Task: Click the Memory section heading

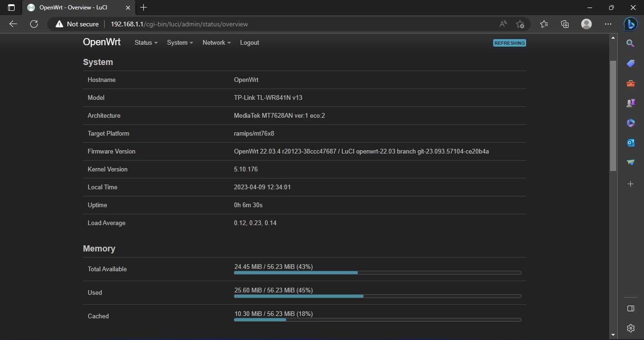Action: pyautogui.click(x=99, y=249)
